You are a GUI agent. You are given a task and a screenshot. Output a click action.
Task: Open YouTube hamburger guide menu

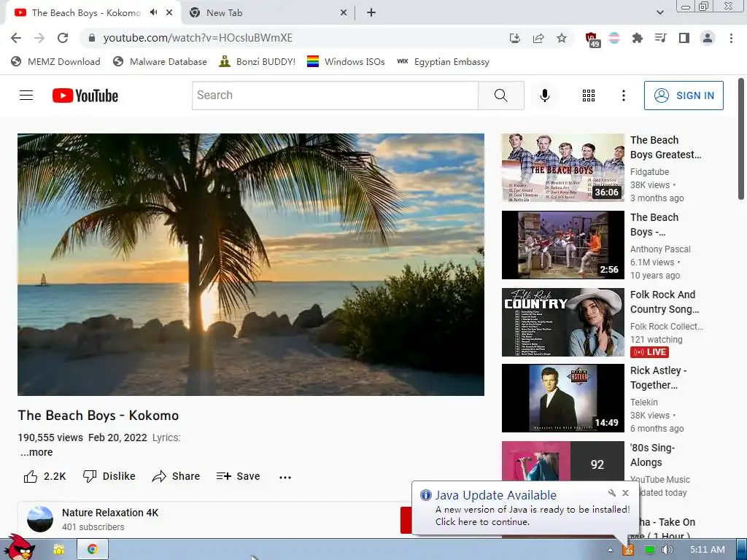point(26,96)
